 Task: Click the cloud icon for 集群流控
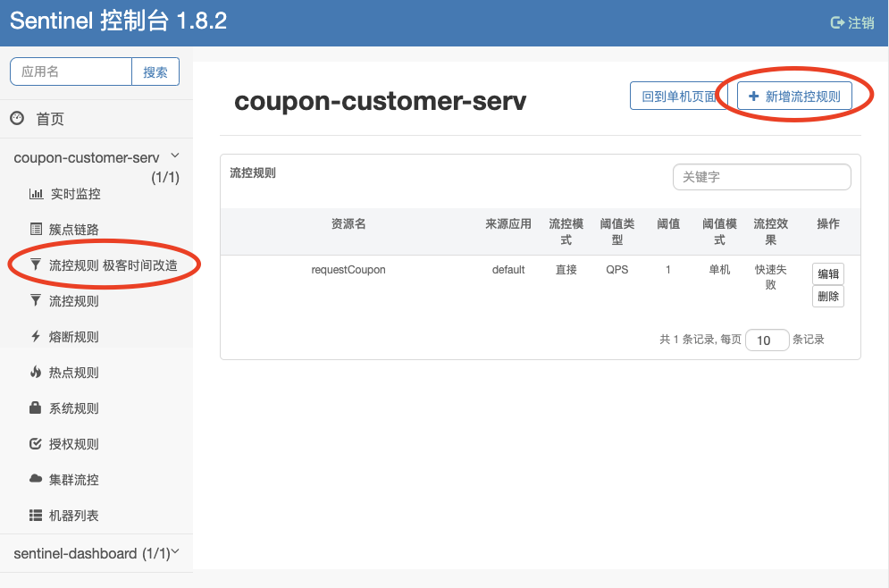(36, 480)
